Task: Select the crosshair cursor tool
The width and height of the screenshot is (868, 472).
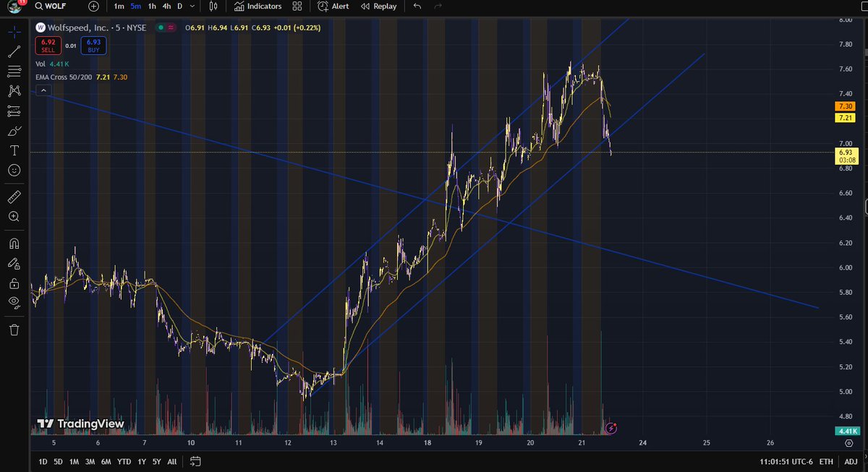Action: pyautogui.click(x=14, y=32)
